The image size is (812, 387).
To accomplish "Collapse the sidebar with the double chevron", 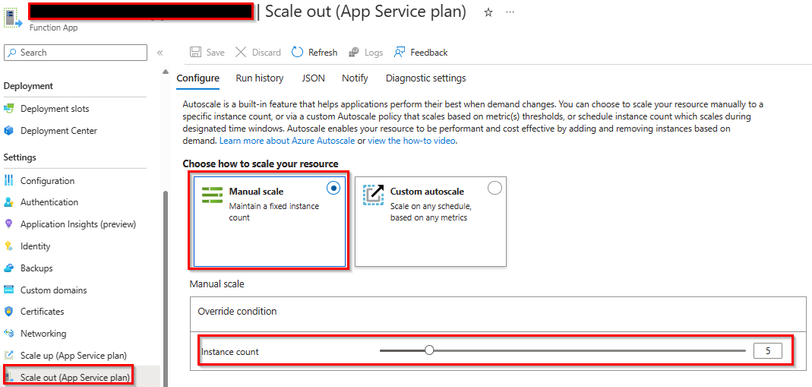I will pos(160,52).
